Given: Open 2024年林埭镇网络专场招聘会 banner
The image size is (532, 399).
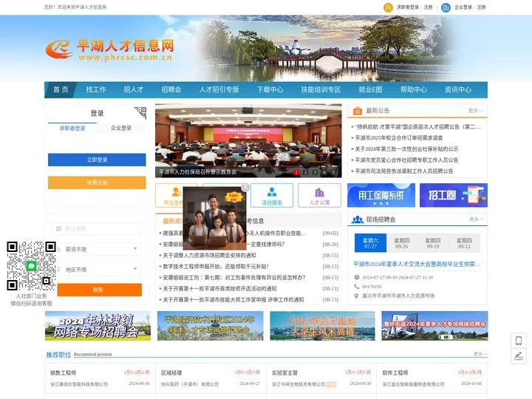Looking at the screenshot, I should pos(98,326).
